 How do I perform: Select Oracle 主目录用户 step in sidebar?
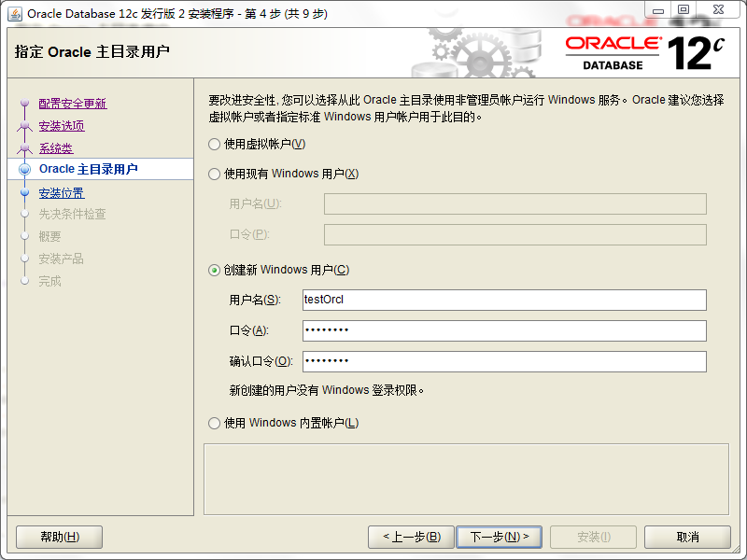88,169
